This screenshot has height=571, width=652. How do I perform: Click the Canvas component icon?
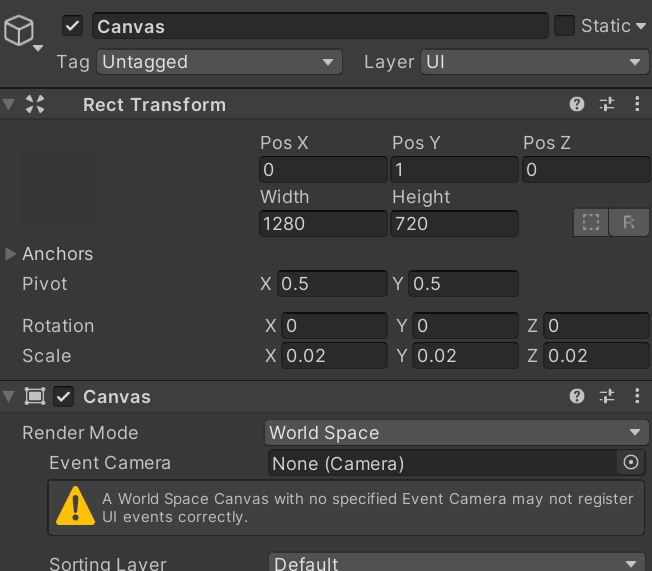pos(35,396)
